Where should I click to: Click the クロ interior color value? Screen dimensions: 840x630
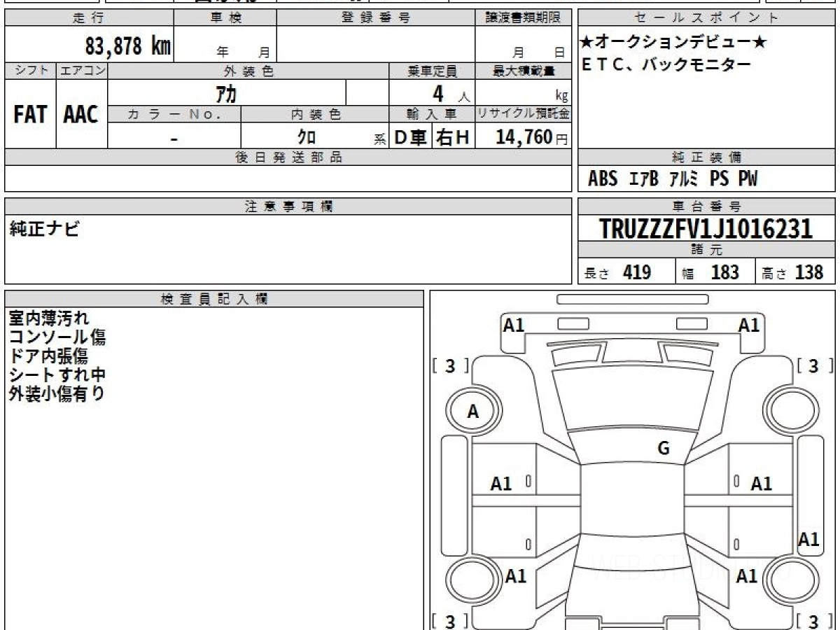pyautogui.click(x=307, y=137)
